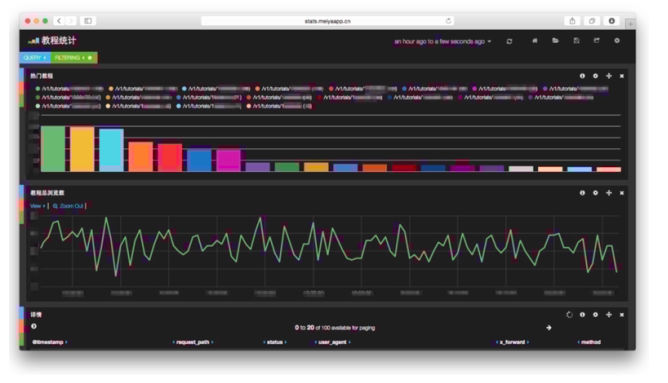
Task: Go to next page of table results
Action: coord(549,328)
